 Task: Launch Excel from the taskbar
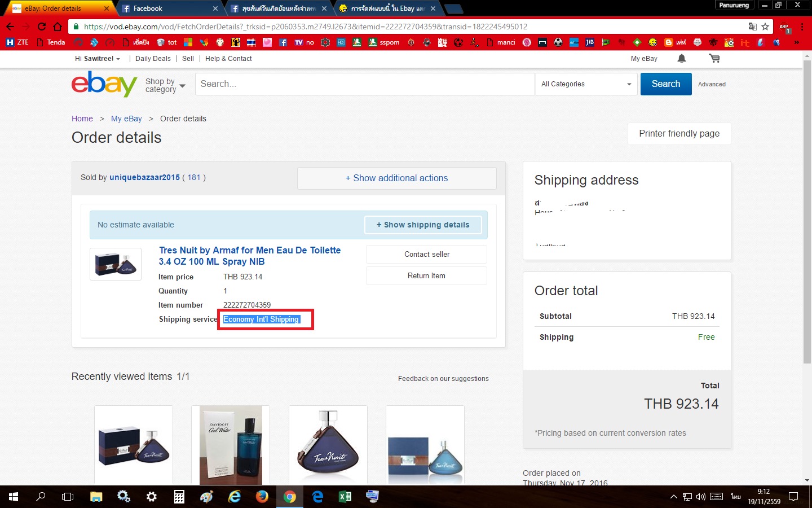click(x=345, y=497)
